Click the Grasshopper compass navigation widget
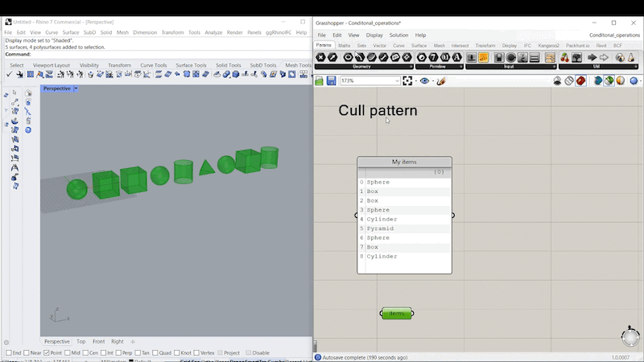Screen dimensions: 644x362 [x=630, y=337]
